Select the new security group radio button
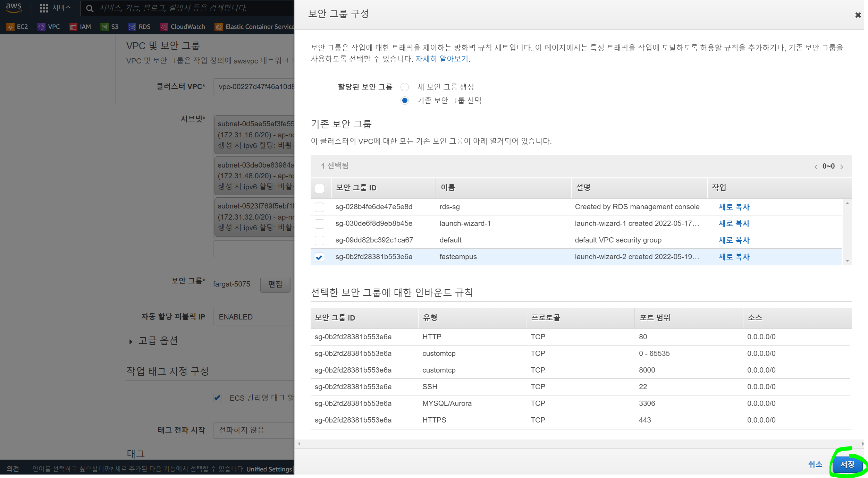 coord(404,87)
